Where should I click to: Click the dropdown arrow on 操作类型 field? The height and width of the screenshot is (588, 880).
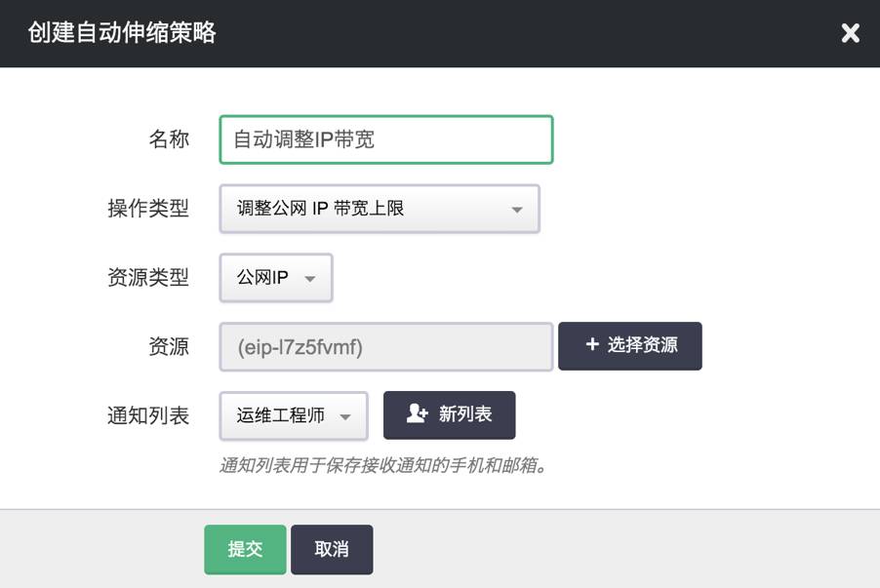click(x=516, y=209)
